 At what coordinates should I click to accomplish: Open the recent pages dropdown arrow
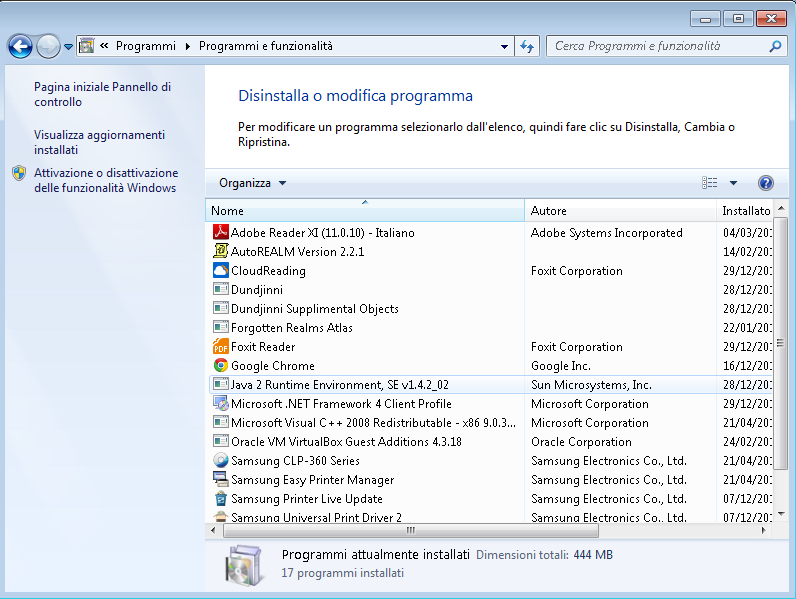pyautogui.click(x=68, y=47)
